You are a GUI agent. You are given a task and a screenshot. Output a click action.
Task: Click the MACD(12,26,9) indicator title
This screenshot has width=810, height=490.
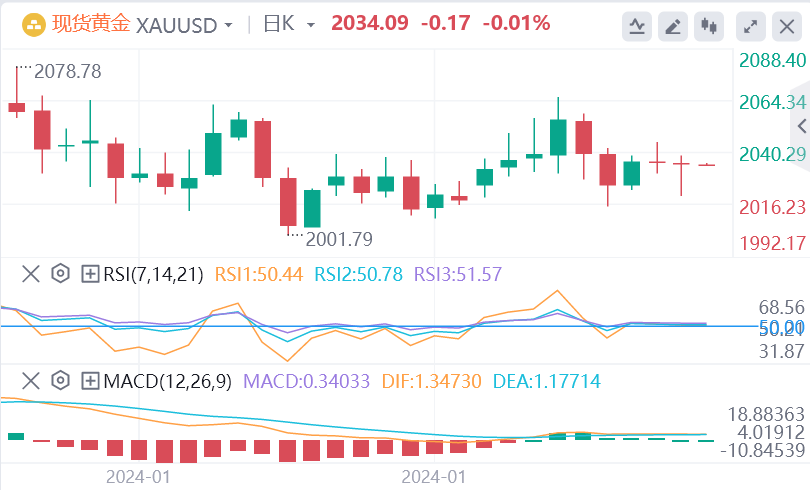click(x=167, y=382)
